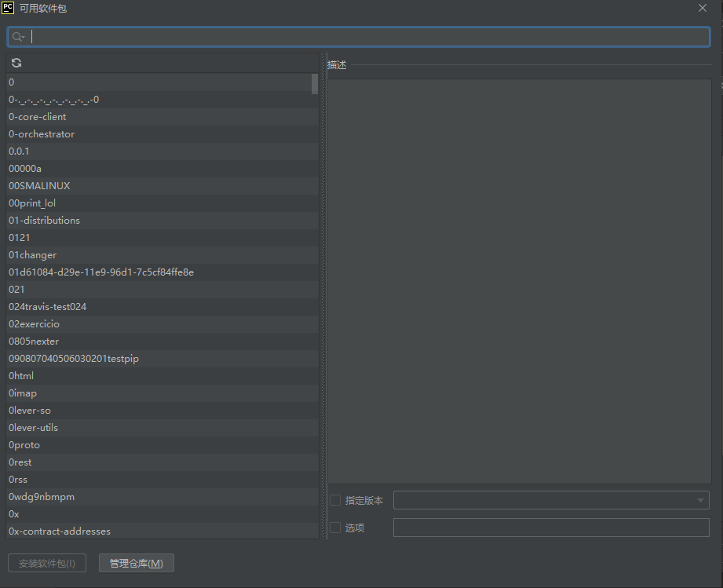The image size is (723, 588).
Task: Select the 00SMALINUX package
Action: click(162, 186)
